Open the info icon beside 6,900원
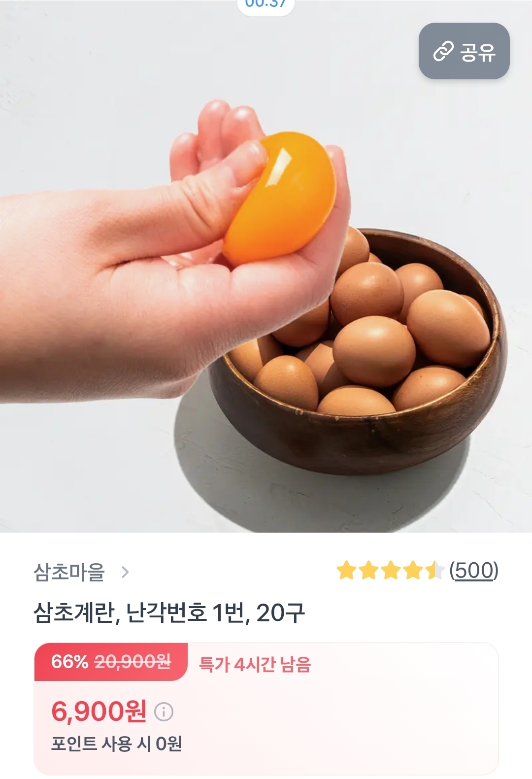This screenshot has height=779, width=532. coord(164,711)
